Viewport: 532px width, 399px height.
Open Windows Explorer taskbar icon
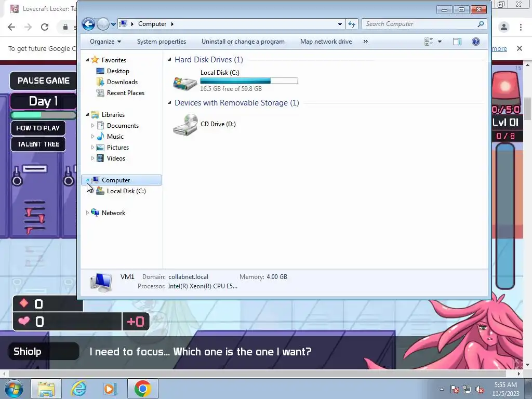coord(46,389)
